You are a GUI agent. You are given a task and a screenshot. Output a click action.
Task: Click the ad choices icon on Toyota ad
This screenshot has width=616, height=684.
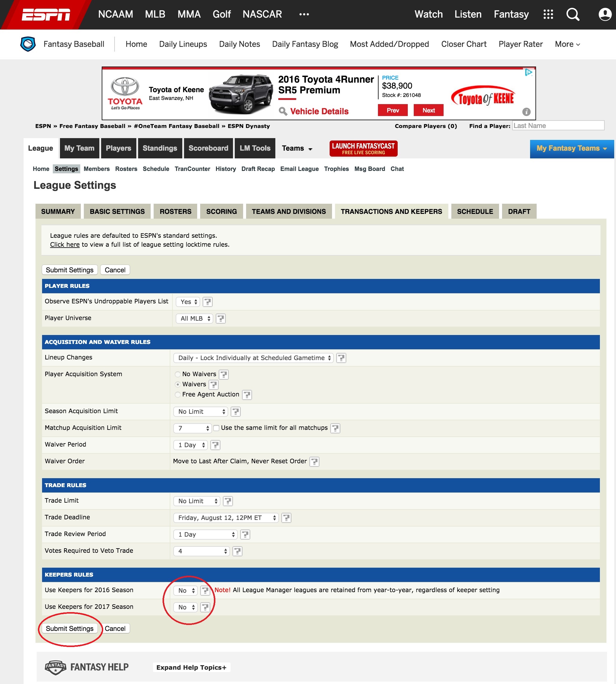click(528, 72)
